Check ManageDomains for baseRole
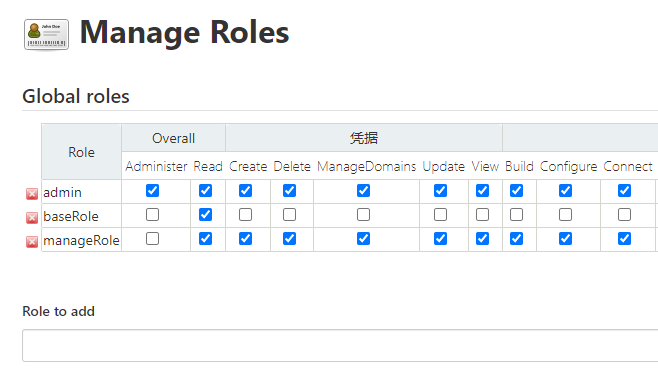 tap(363, 214)
